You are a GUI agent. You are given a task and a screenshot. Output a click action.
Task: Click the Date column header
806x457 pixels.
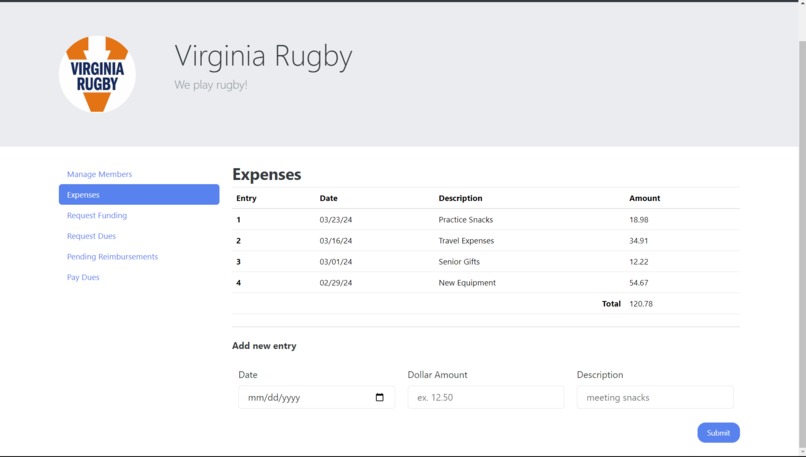point(328,198)
